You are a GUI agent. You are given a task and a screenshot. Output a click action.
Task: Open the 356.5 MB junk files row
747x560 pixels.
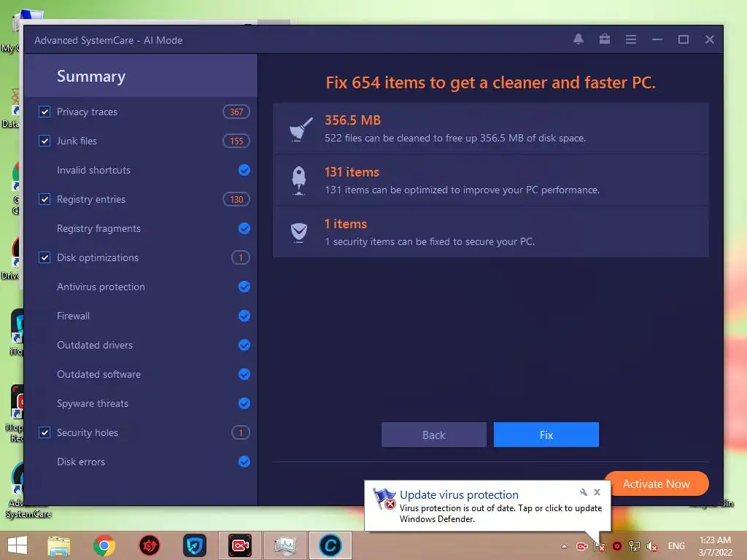coord(491,128)
